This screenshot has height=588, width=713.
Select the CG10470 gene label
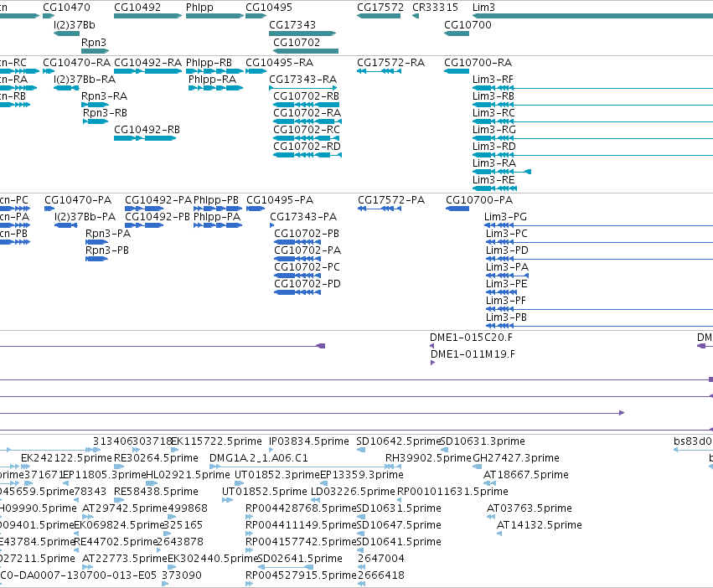(66, 8)
